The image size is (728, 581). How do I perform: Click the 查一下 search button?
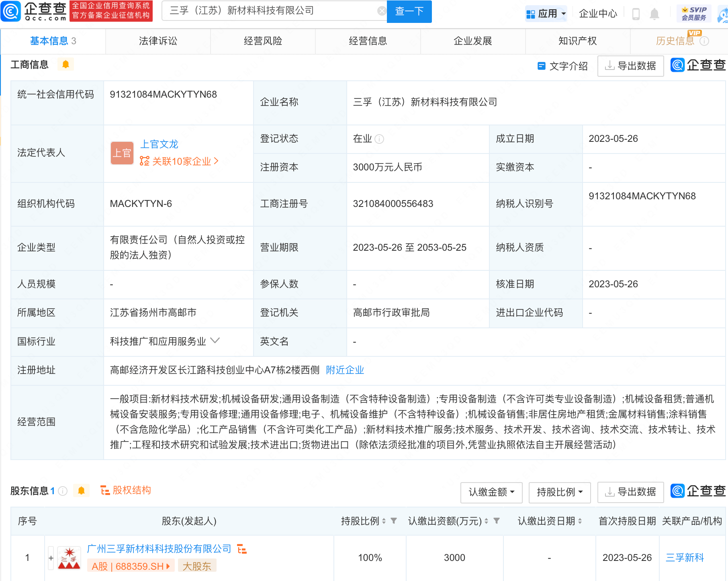pos(409,11)
